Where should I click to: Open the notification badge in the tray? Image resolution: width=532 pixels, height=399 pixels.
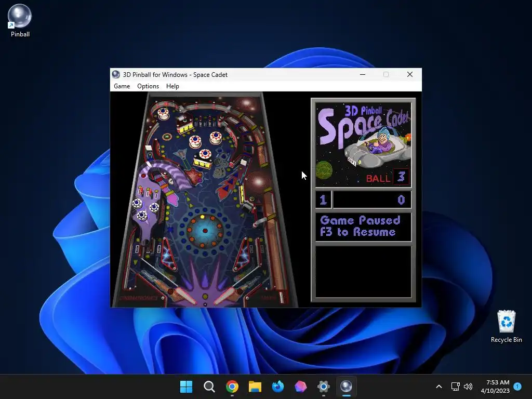pos(517,386)
